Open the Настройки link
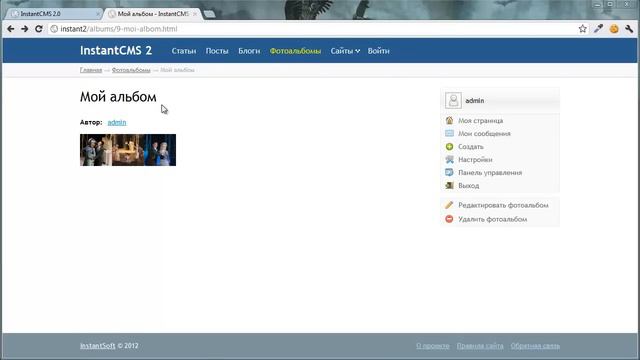 click(x=475, y=160)
